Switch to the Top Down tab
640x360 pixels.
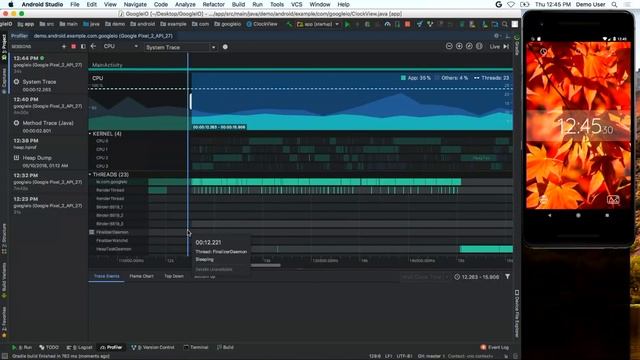pyautogui.click(x=174, y=276)
